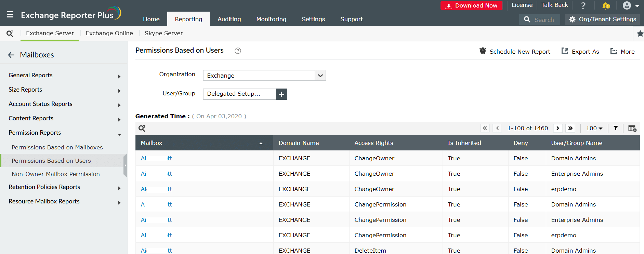644x254 pixels.
Task: Select the Exchange Server sub-tab
Action: [x=50, y=34]
